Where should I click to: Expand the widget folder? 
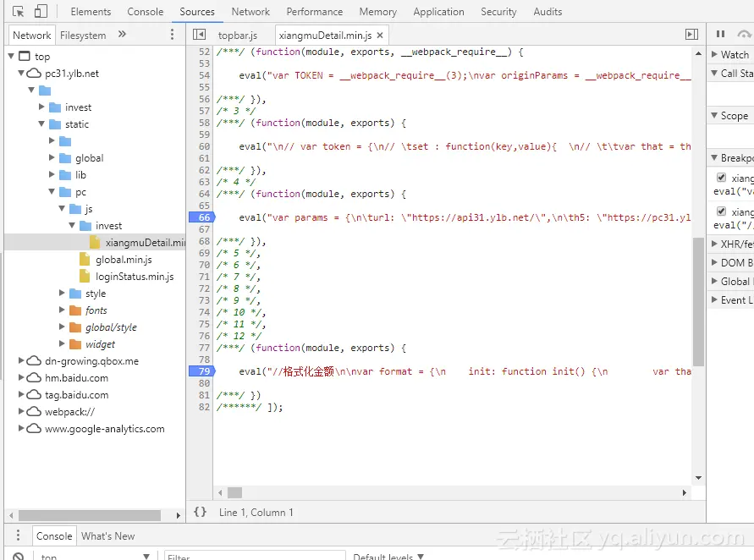tap(62, 343)
